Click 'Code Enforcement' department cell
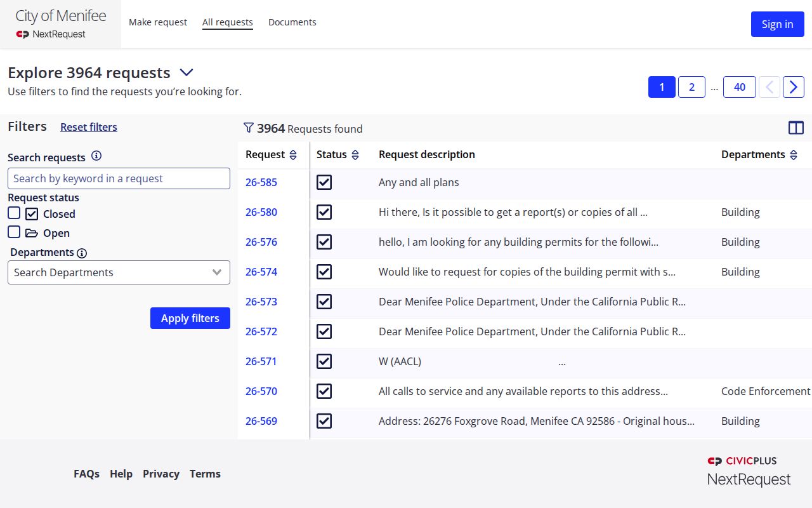 [x=766, y=391]
